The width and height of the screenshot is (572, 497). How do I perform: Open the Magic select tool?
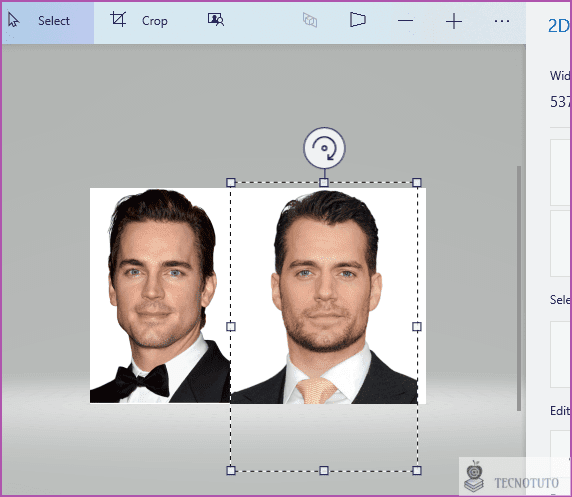216,20
